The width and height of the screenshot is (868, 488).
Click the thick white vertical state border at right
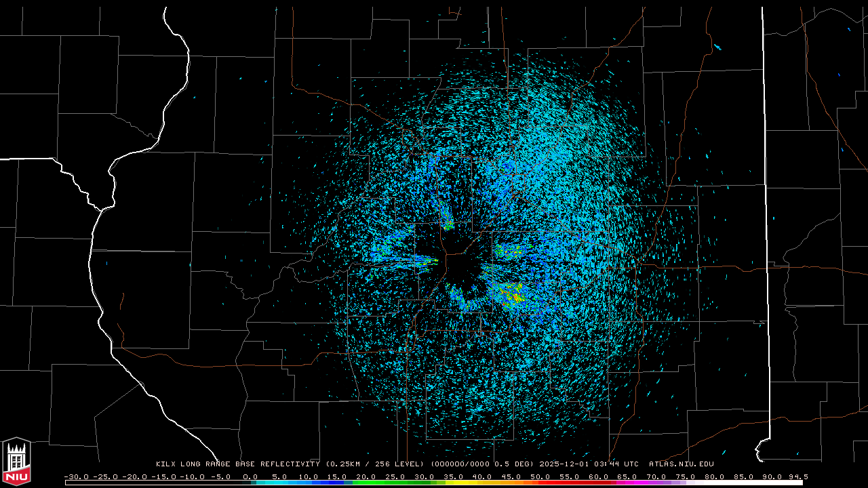click(764, 203)
